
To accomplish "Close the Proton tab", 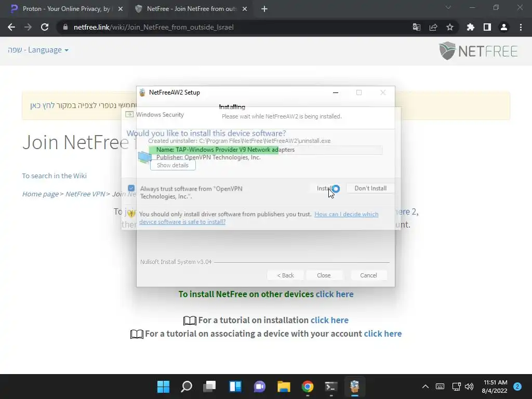I will [x=121, y=9].
